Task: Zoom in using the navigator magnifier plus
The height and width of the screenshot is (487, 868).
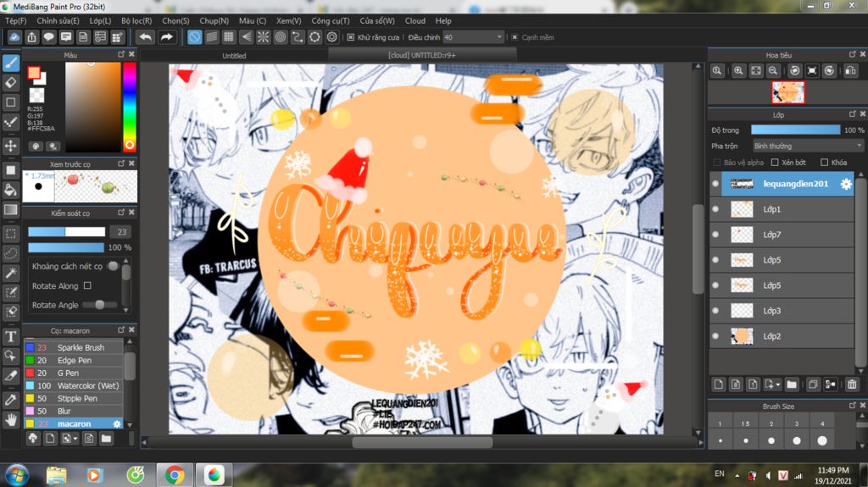Action: [738, 71]
